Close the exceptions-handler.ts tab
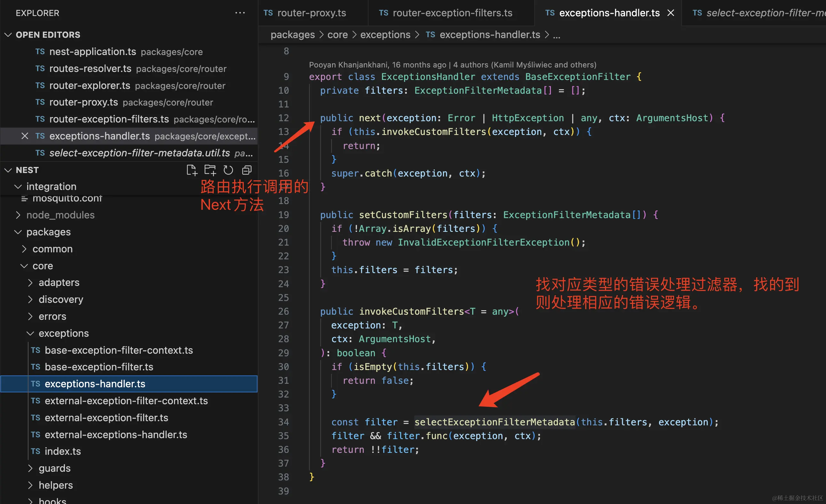This screenshot has width=826, height=504. [x=671, y=13]
